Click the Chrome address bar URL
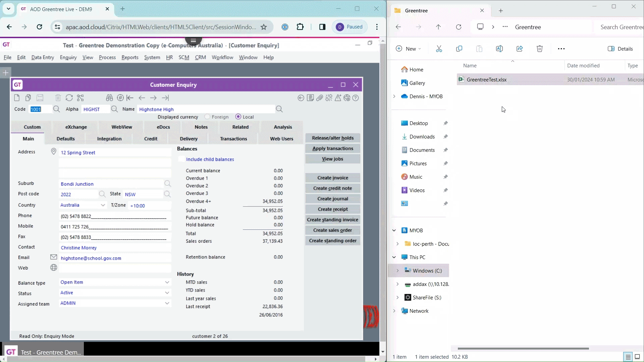This screenshot has width=644, height=362. [x=161, y=27]
